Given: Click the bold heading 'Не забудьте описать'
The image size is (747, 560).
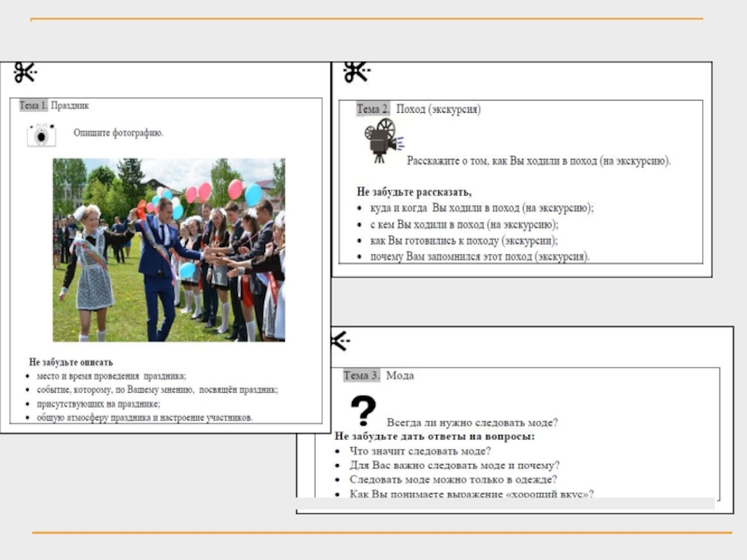Looking at the screenshot, I should [71, 362].
